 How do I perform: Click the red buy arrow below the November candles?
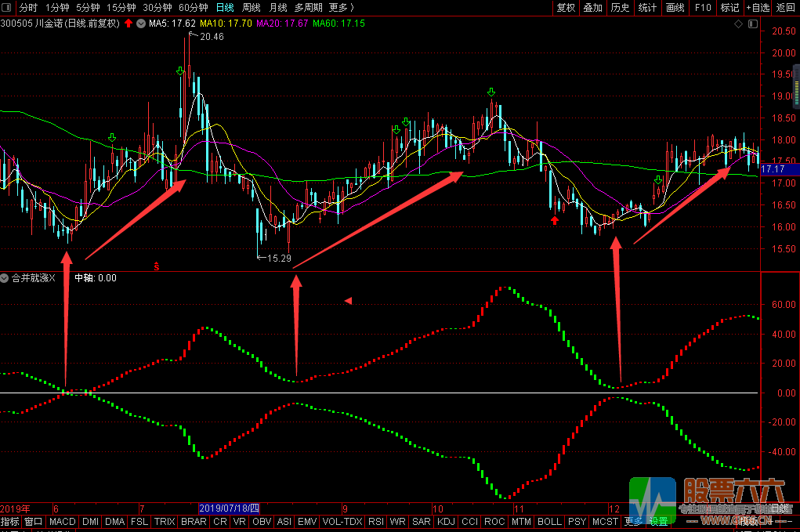(555, 220)
